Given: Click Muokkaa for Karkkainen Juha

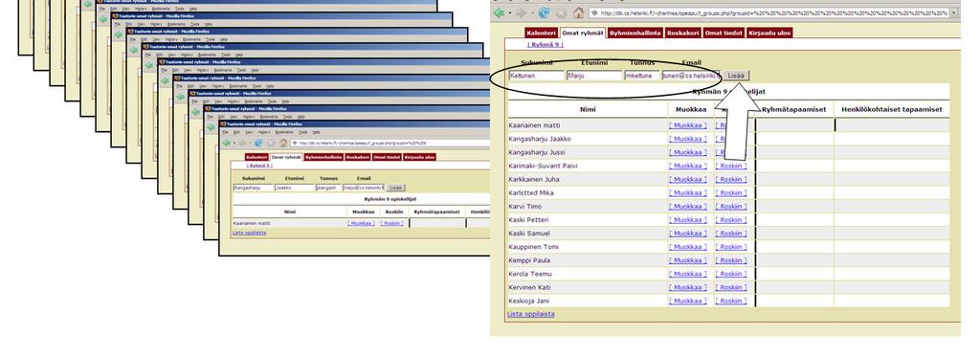Looking at the screenshot, I should coord(688,179).
